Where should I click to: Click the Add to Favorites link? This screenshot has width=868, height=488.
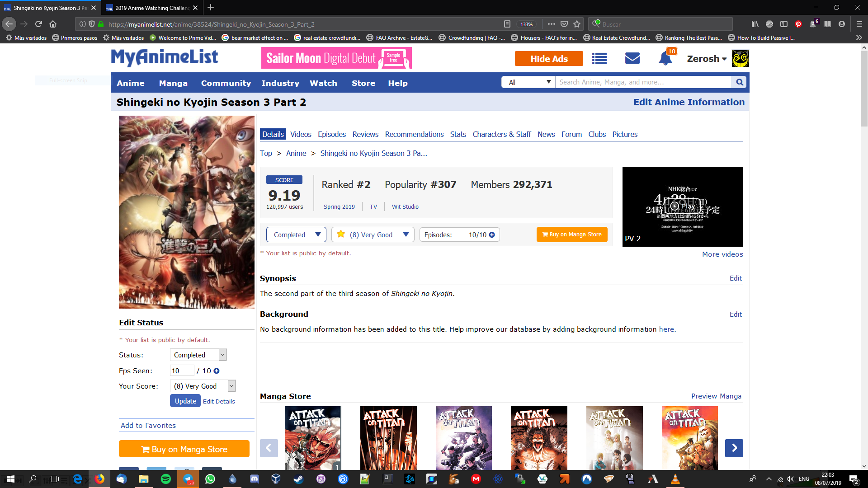click(148, 426)
